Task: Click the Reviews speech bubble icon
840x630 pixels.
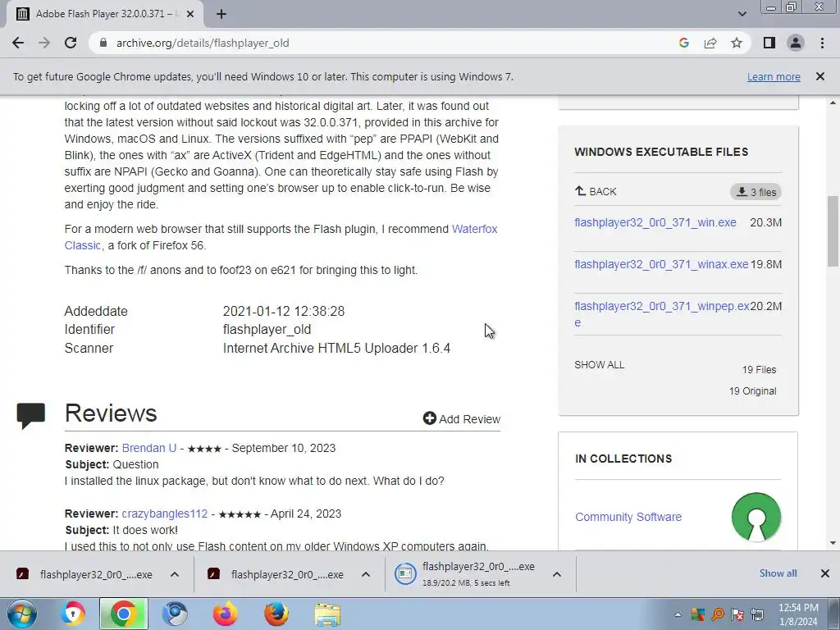Action: pos(31,416)
